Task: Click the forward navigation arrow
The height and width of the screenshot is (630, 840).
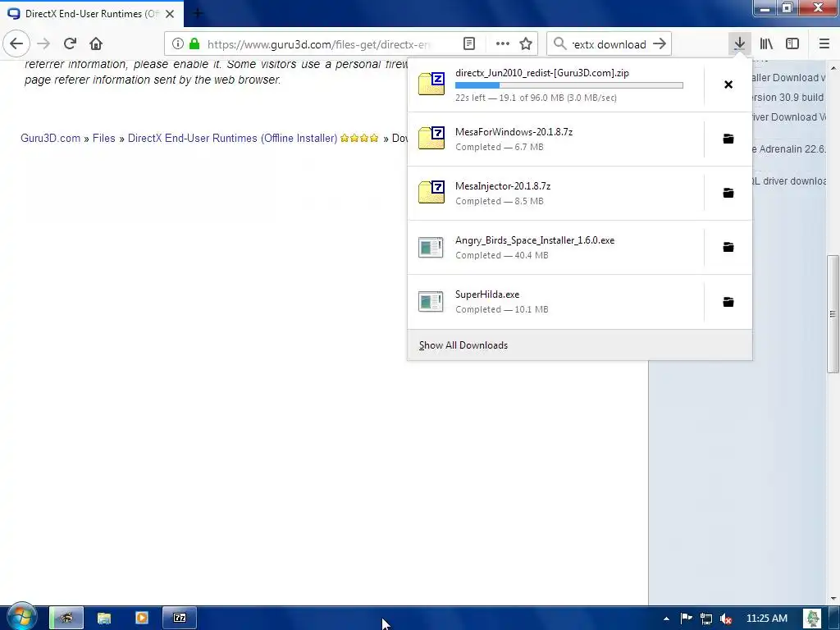Action: [43, 44]
